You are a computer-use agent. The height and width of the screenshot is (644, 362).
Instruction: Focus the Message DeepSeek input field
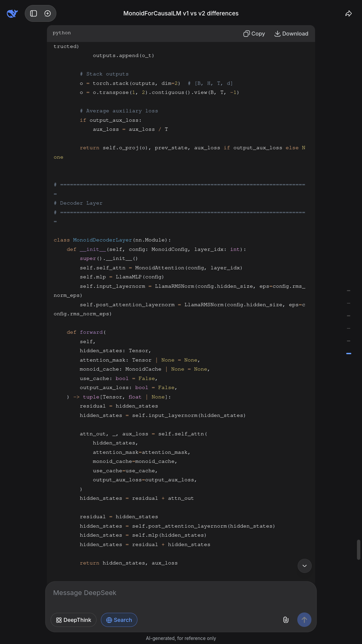181,593
